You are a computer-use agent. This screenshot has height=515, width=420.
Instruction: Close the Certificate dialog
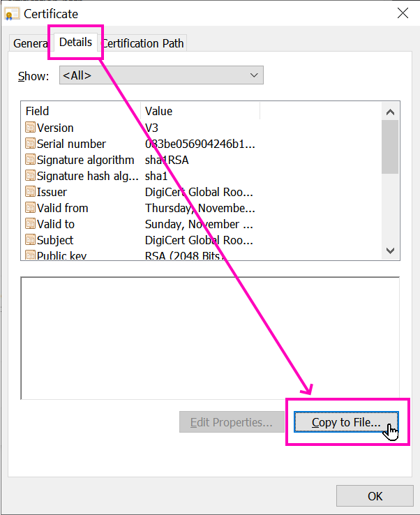[403, 13]
